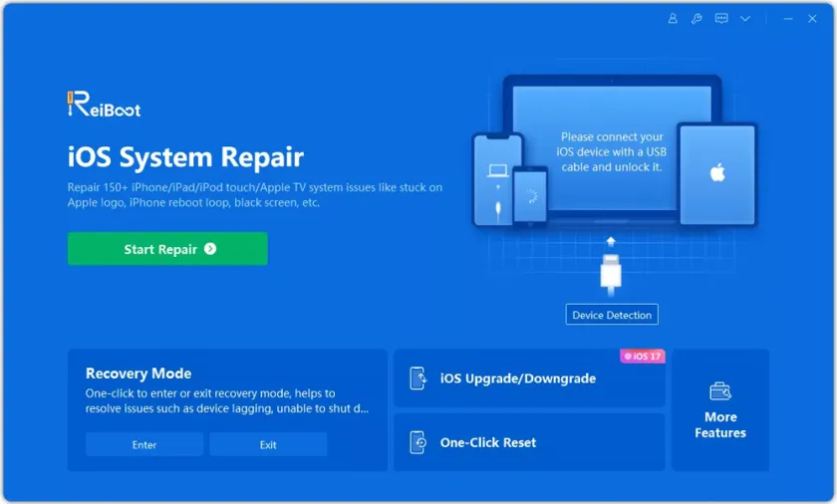This screenshot has width=837, height=504.
Task: Close the ReiBoot window
Action: coord(812,19)
